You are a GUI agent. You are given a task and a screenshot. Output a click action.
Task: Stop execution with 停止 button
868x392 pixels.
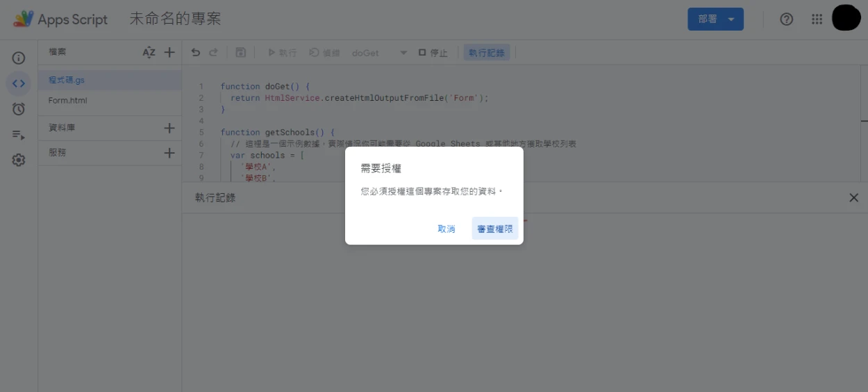pyautogui.click(x=433, y=52)
